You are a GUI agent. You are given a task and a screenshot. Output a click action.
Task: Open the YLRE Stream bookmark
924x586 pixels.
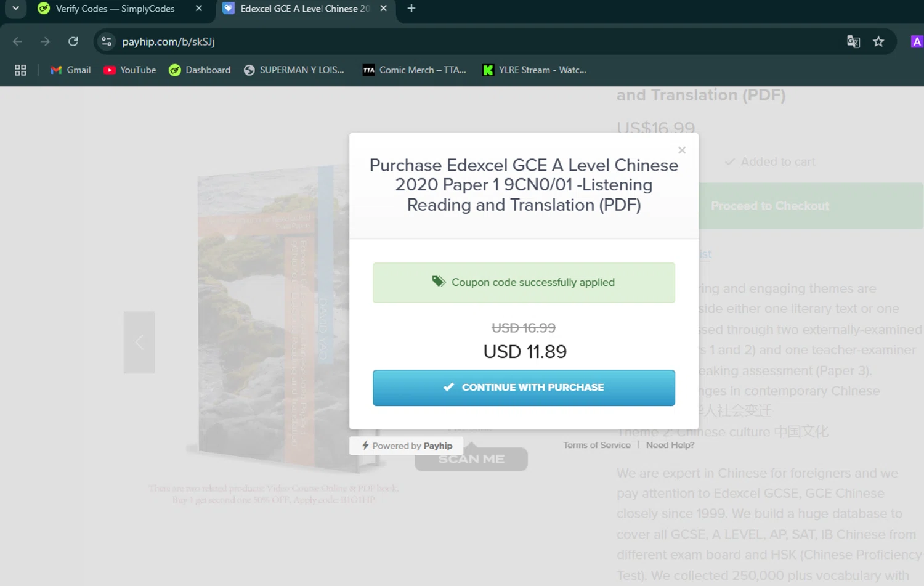534,70
